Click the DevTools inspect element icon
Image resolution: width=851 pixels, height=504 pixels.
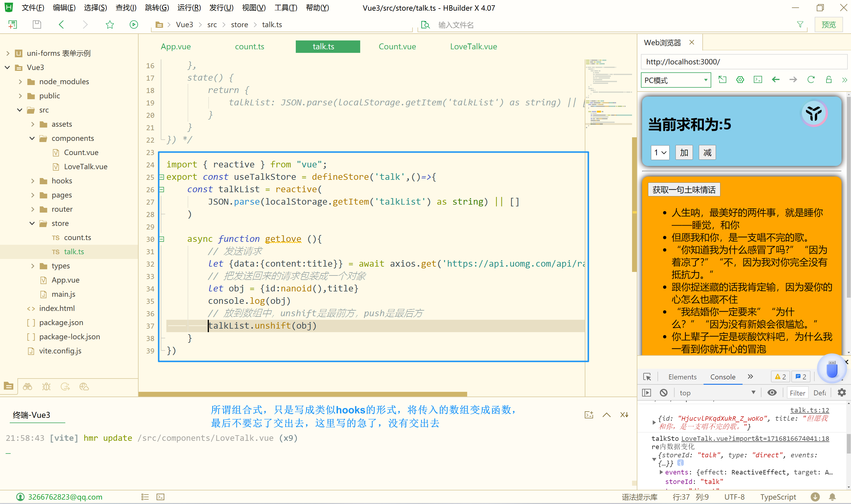tap(647, 377)
